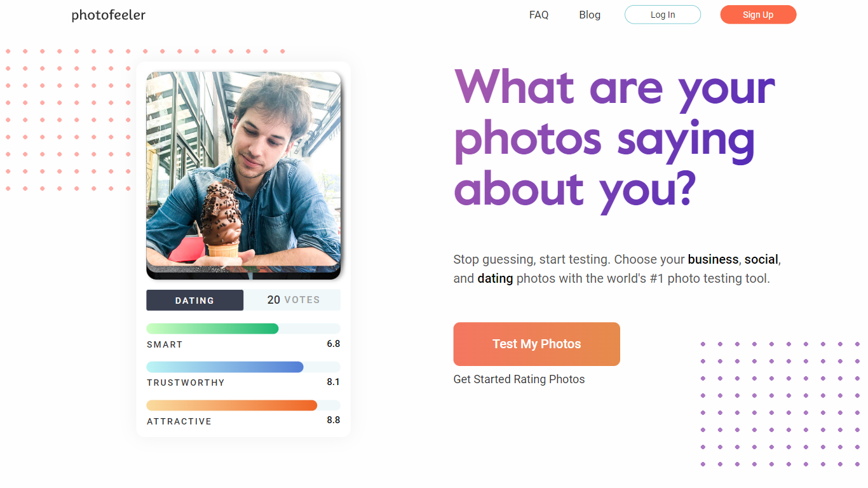Select the DATING category tab
The width and height of the screenshot is (868, 488).
pyautogui.click(x=194, y=301)
